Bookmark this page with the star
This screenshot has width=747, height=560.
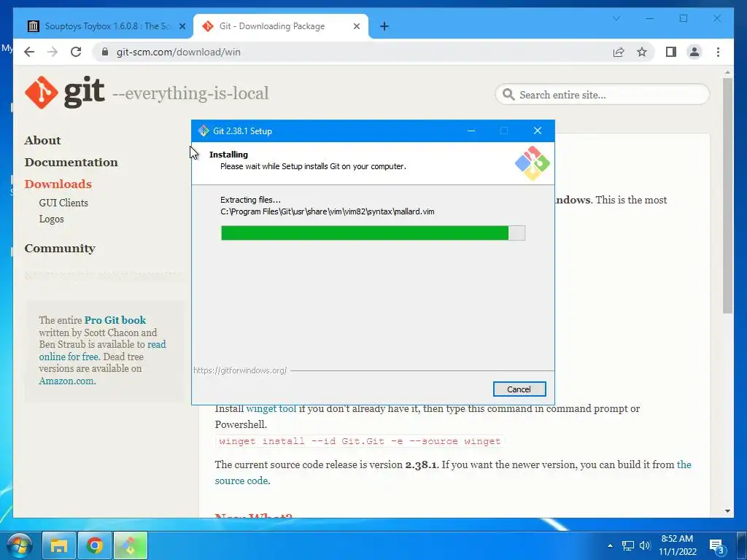[642, 52]
